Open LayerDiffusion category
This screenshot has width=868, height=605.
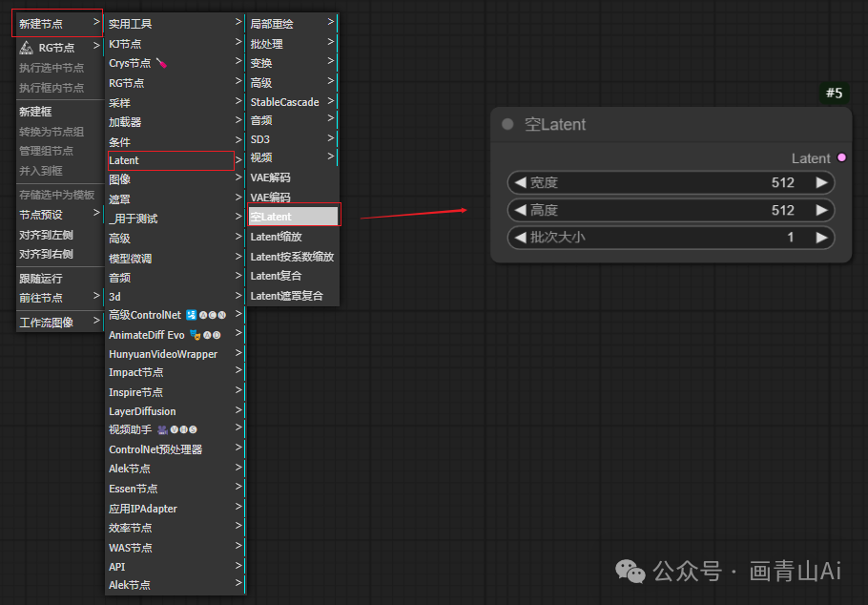tap(175, 411)
